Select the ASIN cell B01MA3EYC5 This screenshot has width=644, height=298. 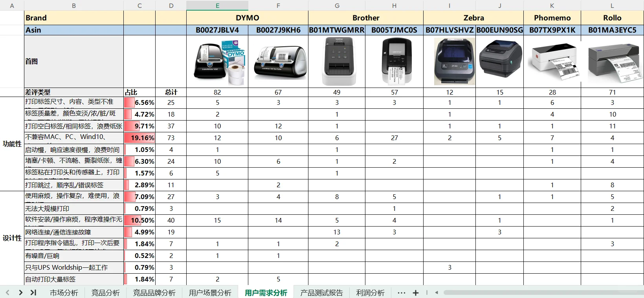[612, 30]
